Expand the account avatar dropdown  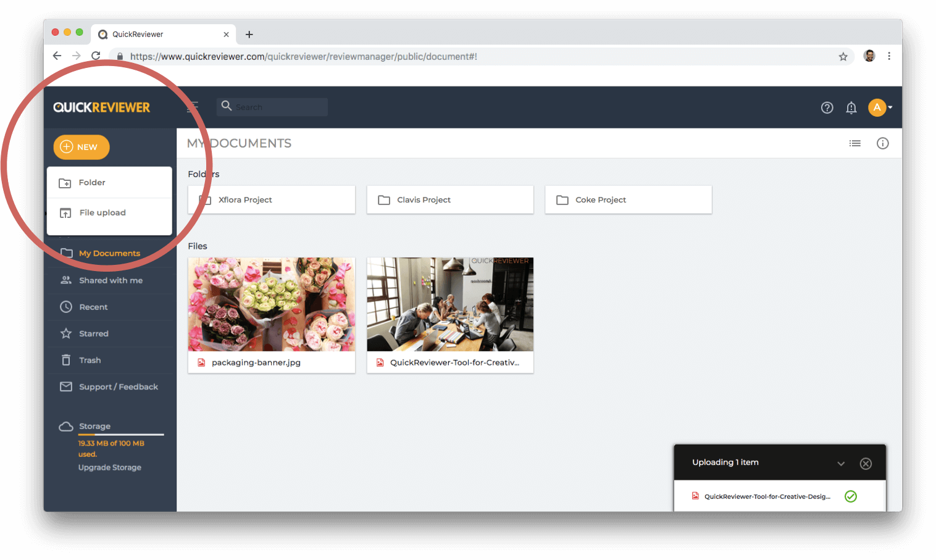tap(880, 107)
